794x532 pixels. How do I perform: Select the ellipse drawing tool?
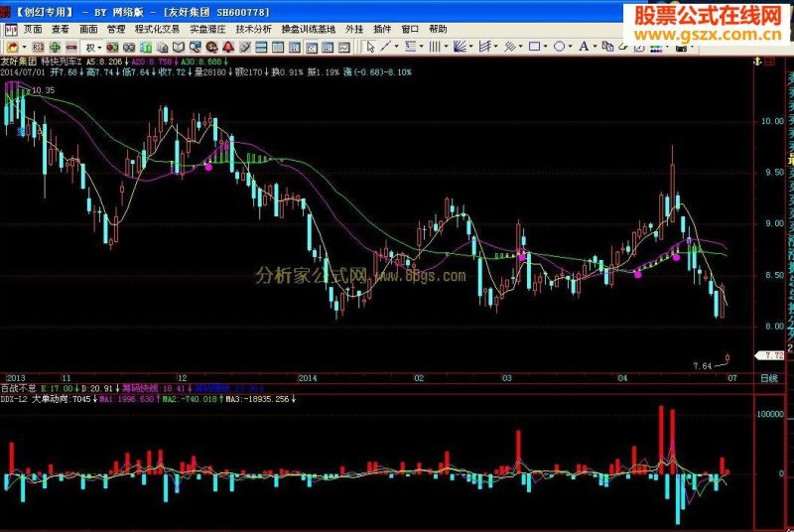click(x=559, y=47)
